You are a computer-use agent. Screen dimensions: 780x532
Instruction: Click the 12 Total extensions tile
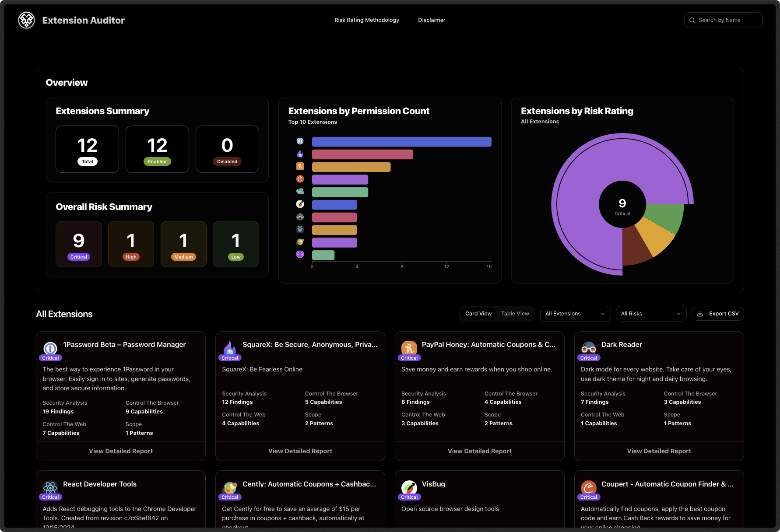click(x=87, y=149)
